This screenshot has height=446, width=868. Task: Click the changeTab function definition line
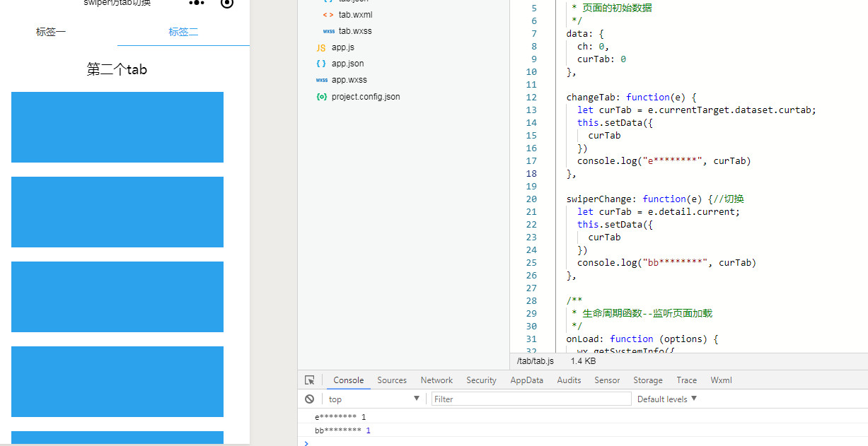tap(632, 98)
